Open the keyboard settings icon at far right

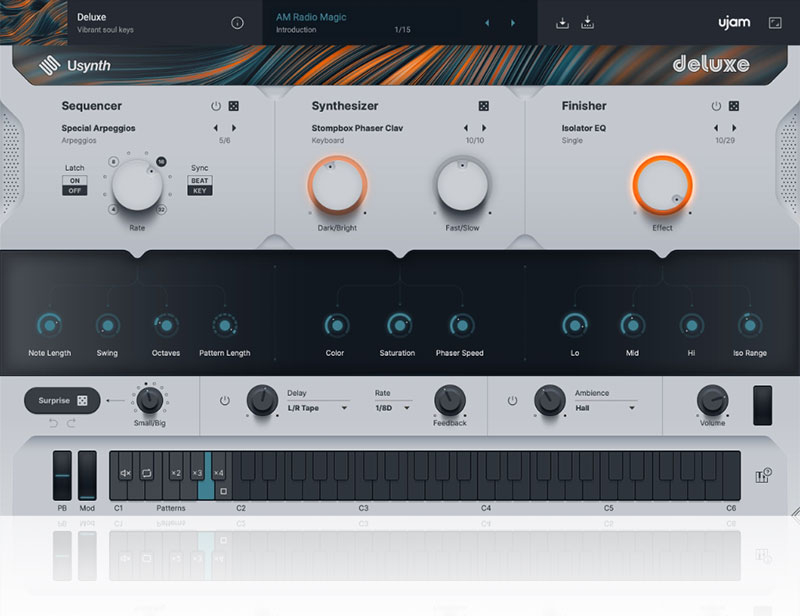[765, 474]
